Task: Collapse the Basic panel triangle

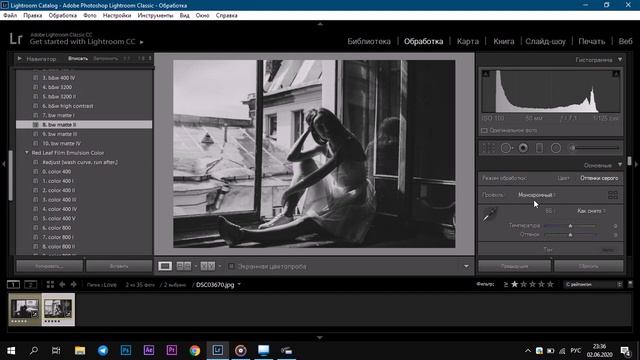Action: pyautogui.click(x=620, y=165)
